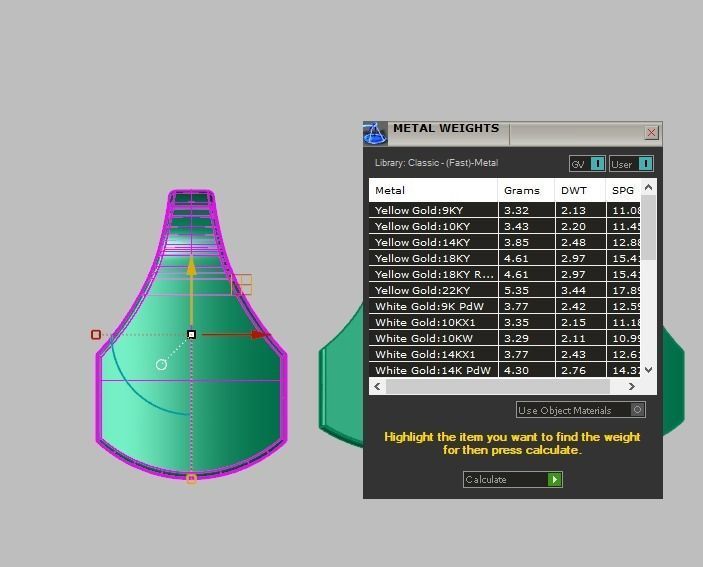Image resolution: width=703 pixels, height=567 pixels.
Task: Click the Metal Weights logo icon
Action: 375,134
